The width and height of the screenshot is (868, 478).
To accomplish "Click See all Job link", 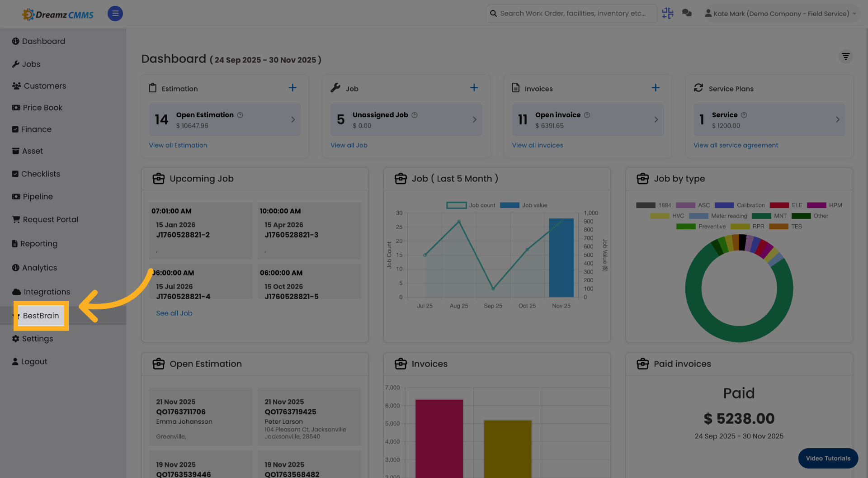I will (x=174, y=313).
